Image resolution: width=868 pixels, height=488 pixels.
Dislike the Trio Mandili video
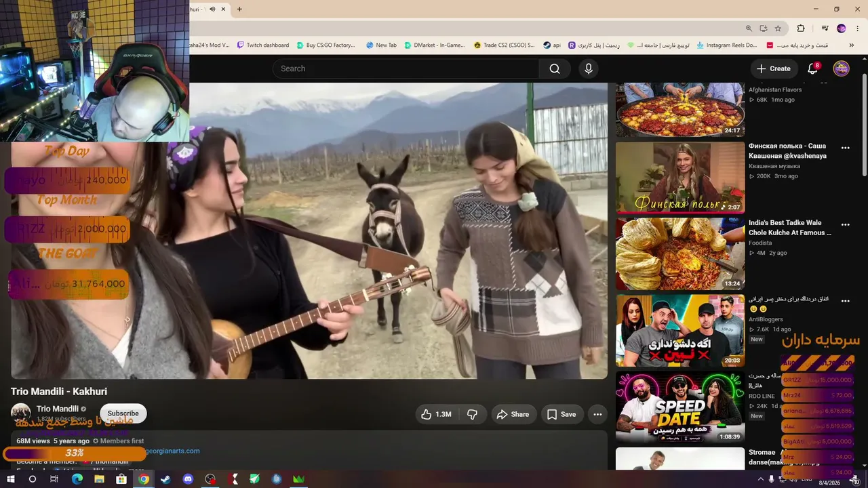tap(473, 414)
